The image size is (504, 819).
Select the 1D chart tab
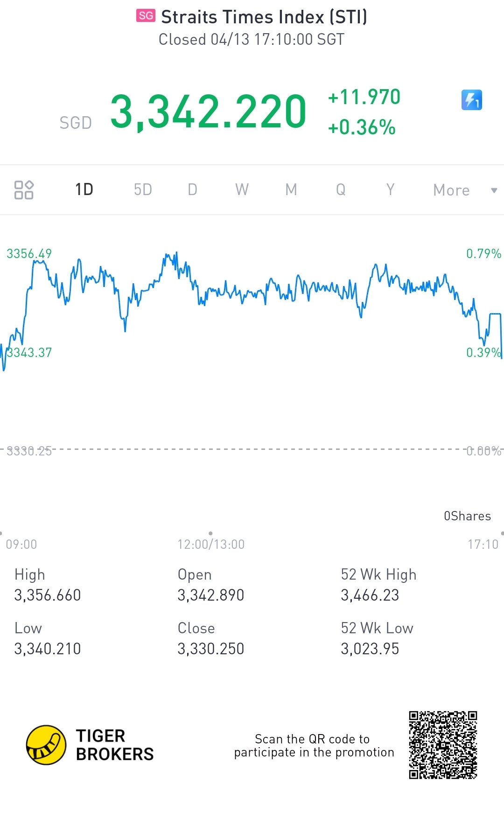[84, 190]
